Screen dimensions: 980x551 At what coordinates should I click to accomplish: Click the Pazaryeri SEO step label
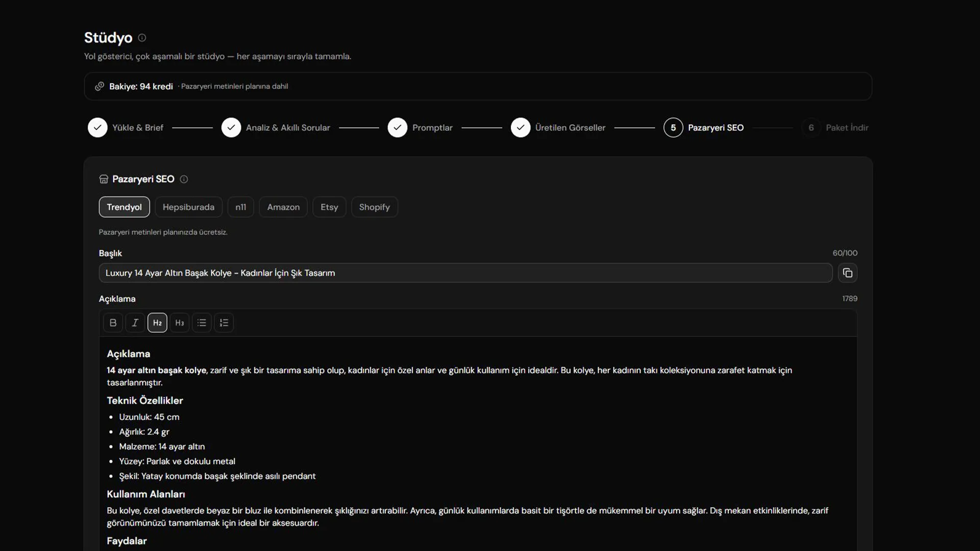716,128
